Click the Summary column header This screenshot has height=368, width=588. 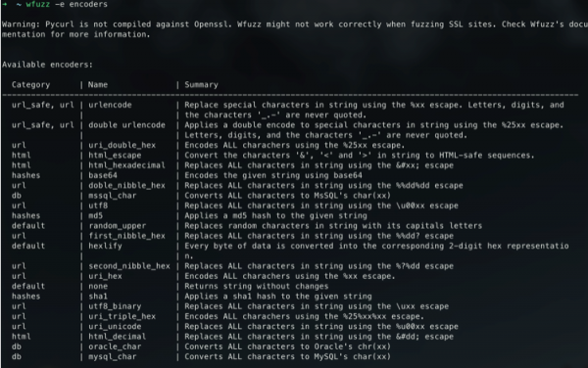(x=201, y=84)
